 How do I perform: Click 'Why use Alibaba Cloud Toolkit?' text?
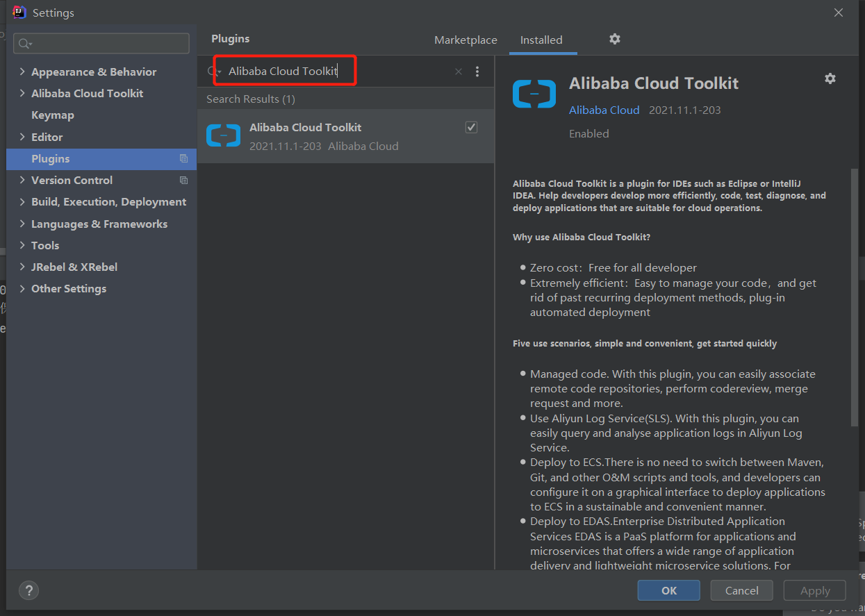click(x=582, y=237)
